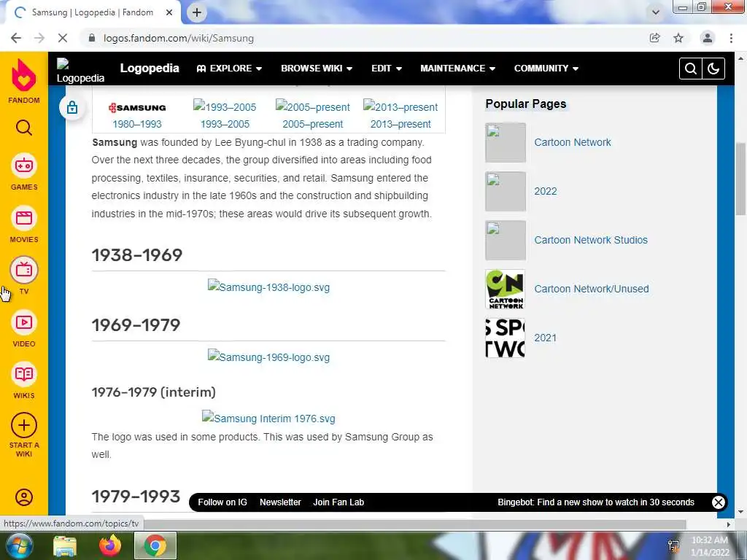Screen dimensions: 747x560
Task: Click the Start a Wiki plus icon
Action: (x=24, y=425)
